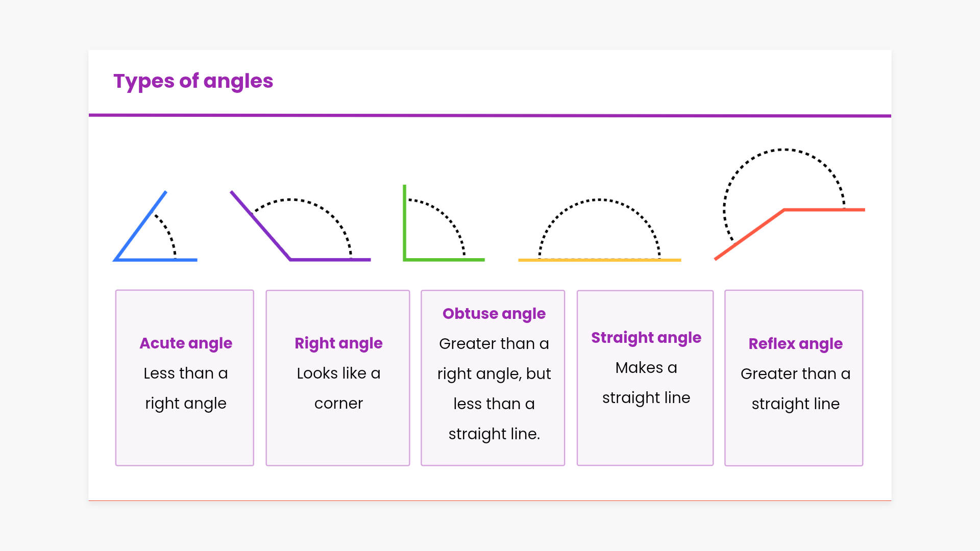980x551 pixels.
Task: Click the "Acute angle" heading
Action: [186, 343]
